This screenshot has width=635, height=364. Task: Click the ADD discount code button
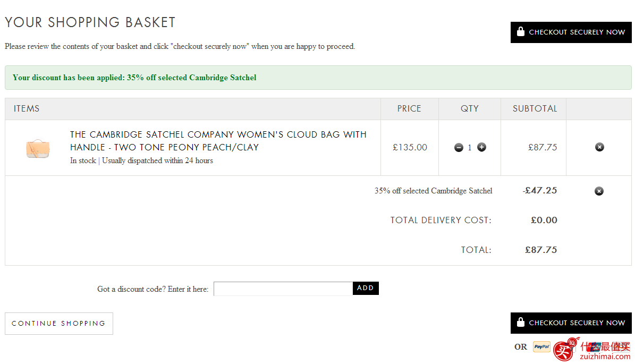366,289
